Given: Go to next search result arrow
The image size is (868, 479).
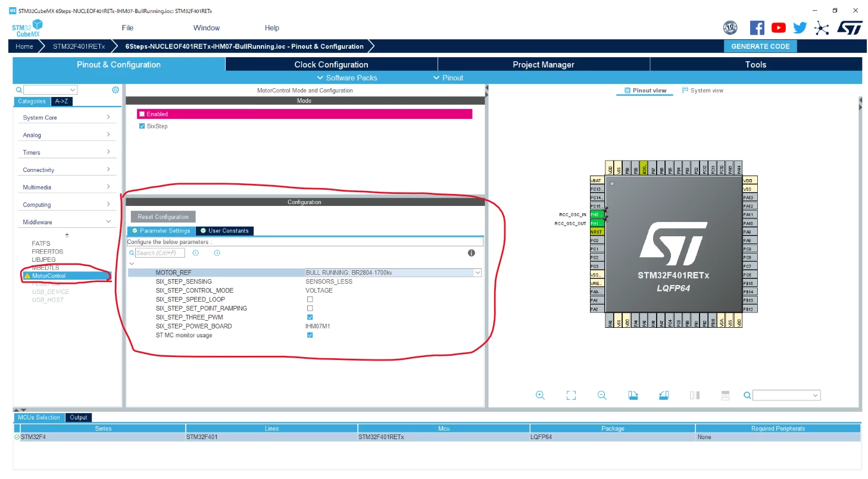Looking at the screenshot, I should (x=217, y=253).
